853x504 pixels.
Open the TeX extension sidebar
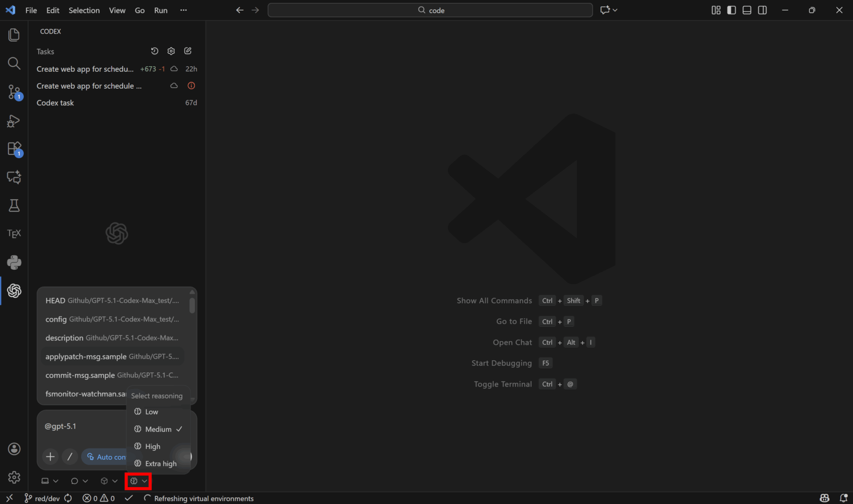click(14, 234)
